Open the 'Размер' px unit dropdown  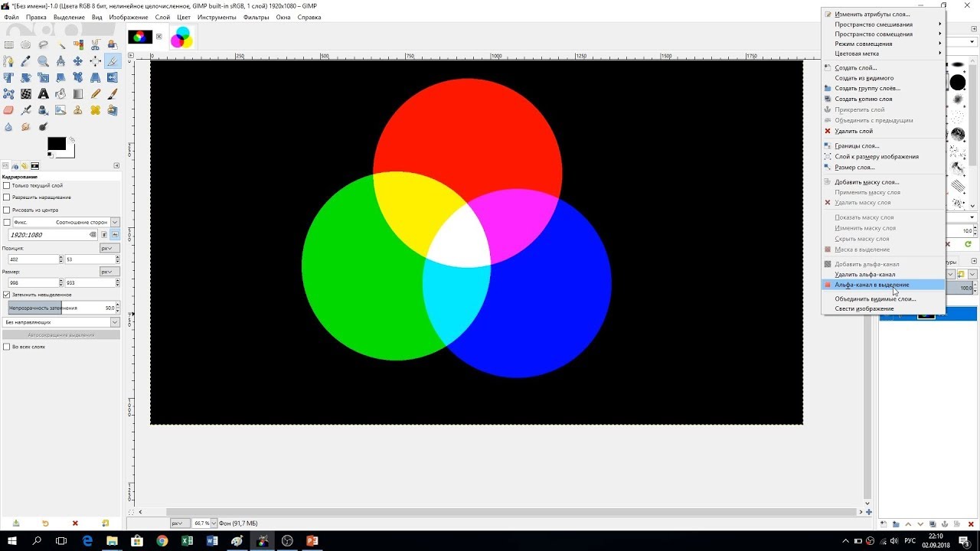(x=109, y=272)
